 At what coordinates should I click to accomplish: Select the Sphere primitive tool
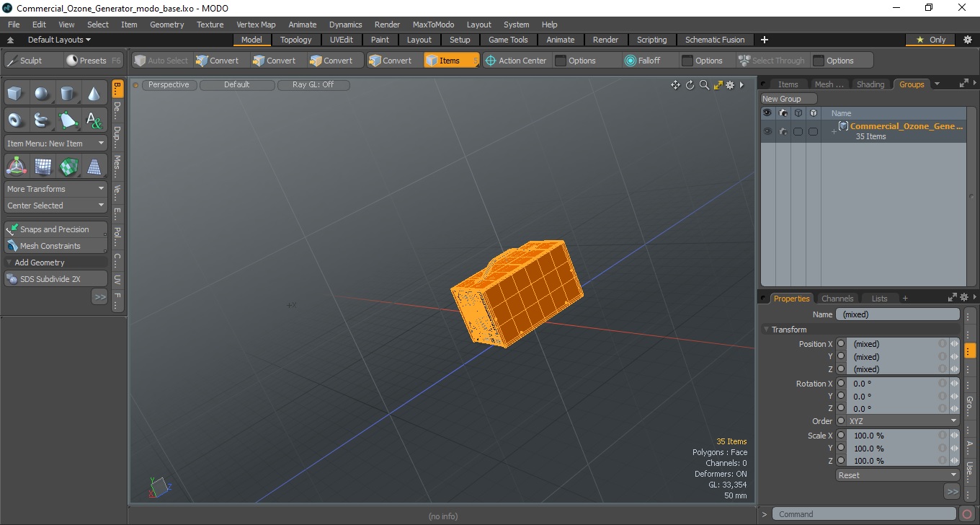pyautogui.click(x=43, y=94)
